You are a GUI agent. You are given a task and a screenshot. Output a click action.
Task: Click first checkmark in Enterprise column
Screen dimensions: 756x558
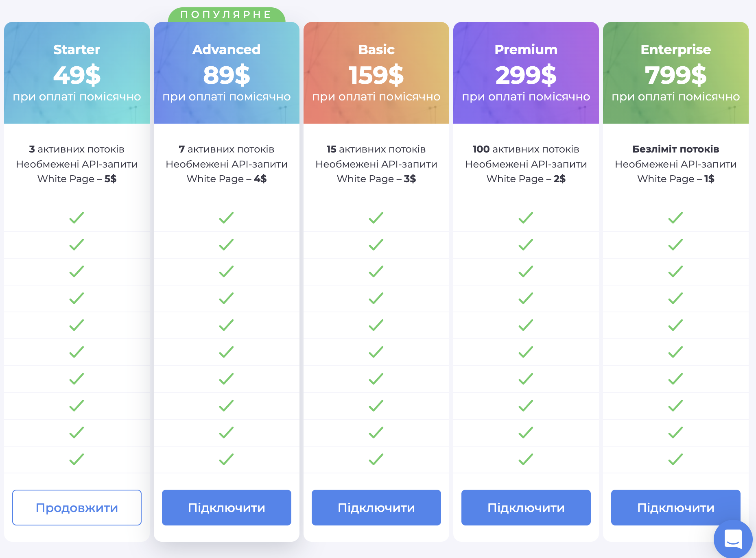click(675, 218)
